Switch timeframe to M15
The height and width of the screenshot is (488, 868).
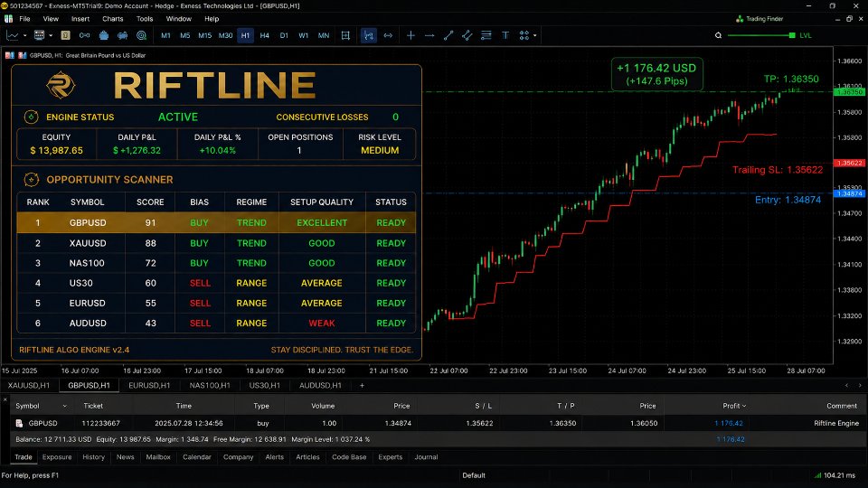205,35
